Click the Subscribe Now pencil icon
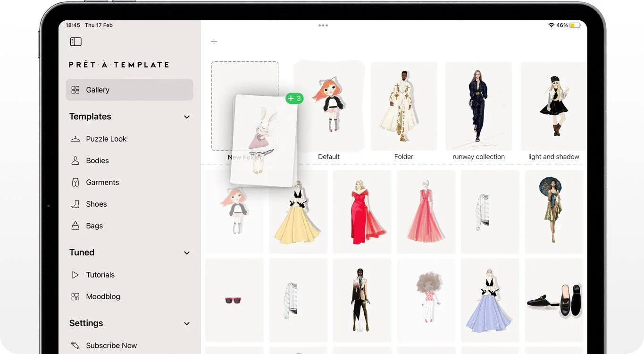644x354 pixels. point(75,346)
